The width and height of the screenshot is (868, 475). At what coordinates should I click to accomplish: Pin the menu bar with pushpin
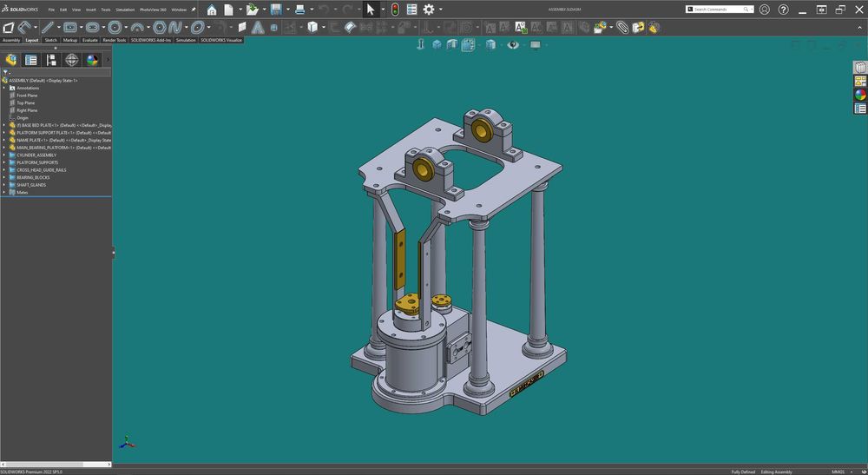point(194,10)
